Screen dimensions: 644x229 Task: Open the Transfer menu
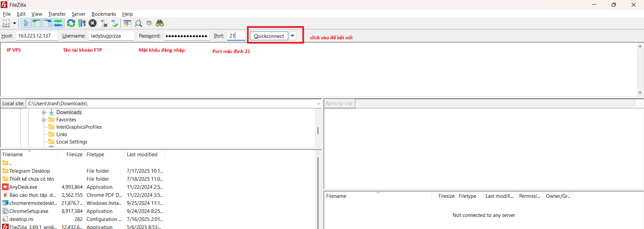(57, 14)
